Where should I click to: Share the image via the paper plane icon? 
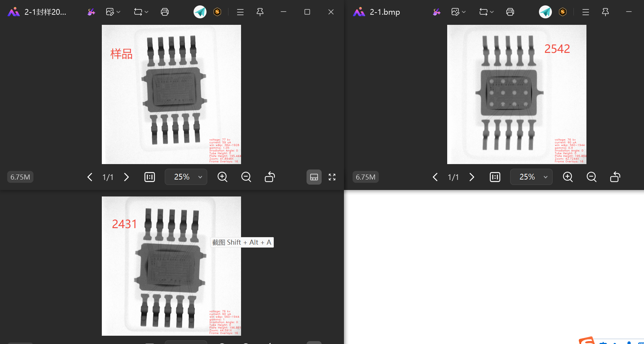[x=200, y=12]
